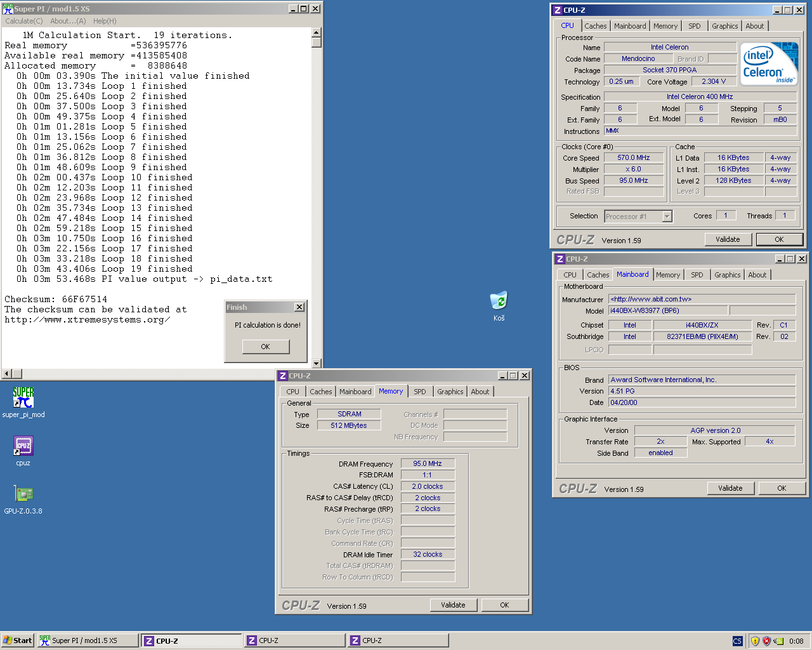Click OK in the Finish dialog

[x=266, y=347]
